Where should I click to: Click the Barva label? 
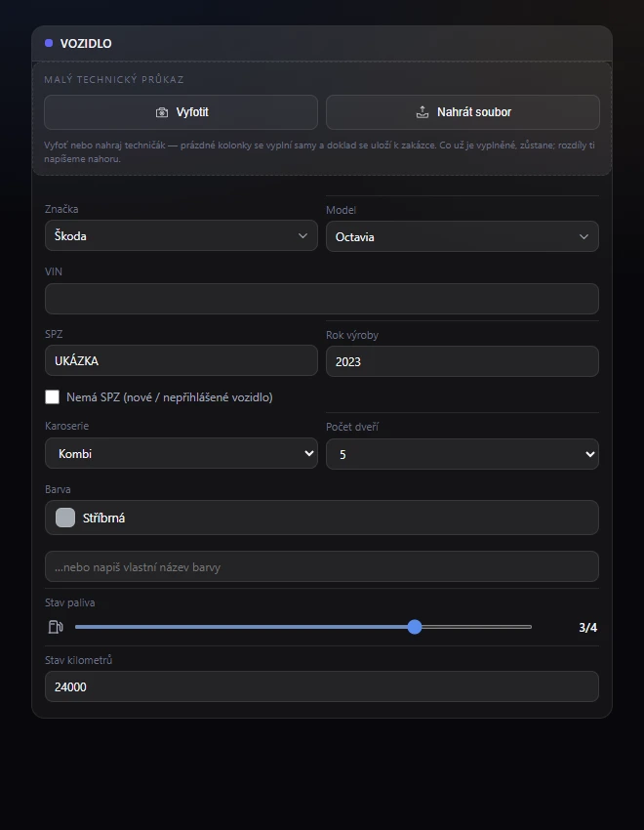pyautogui.click(x=58, y=489)
